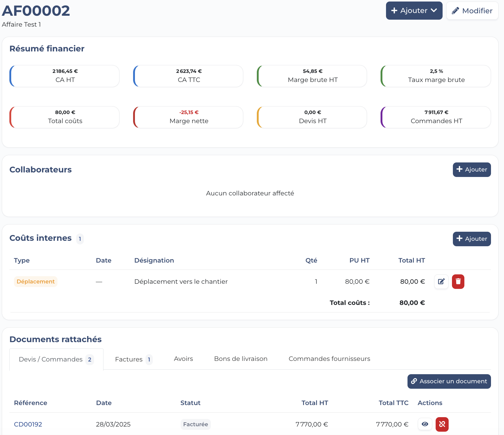Click the CA TTC summary card
Image resolution: width=504 pixels, height=435 pixels.
[x=188, y=76]
